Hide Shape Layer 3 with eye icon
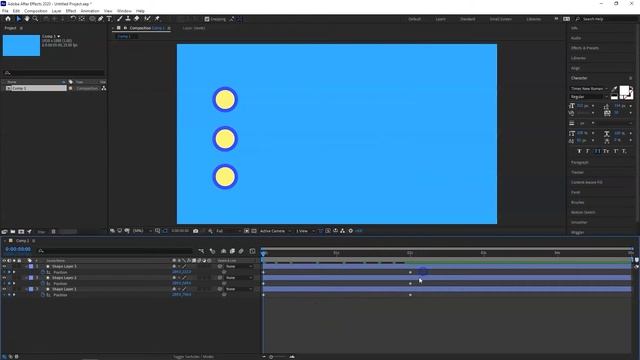The width and height of the screenshot is (640, 360). 4,266
